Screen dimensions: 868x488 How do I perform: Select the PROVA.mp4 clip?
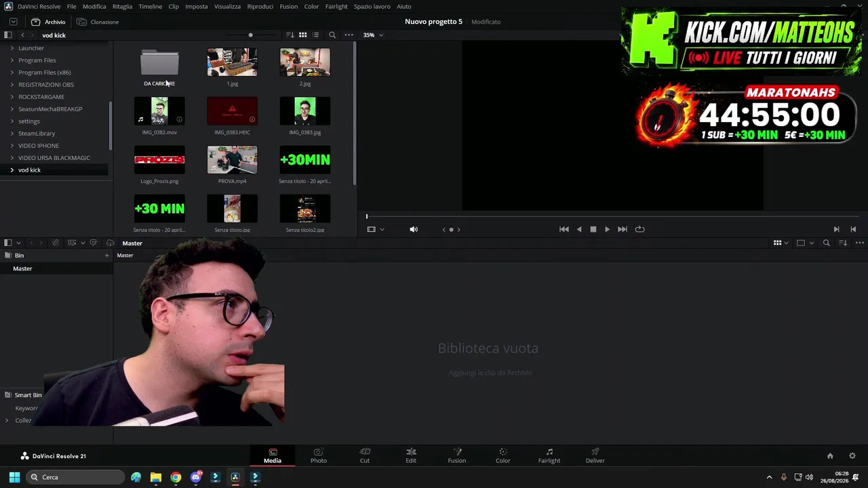pyautogui.click(x=232, y=160)
